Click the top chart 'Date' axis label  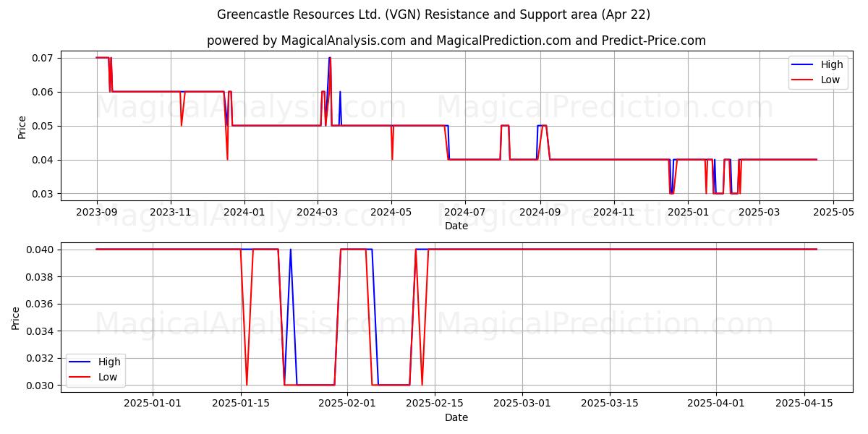(456, 226)
